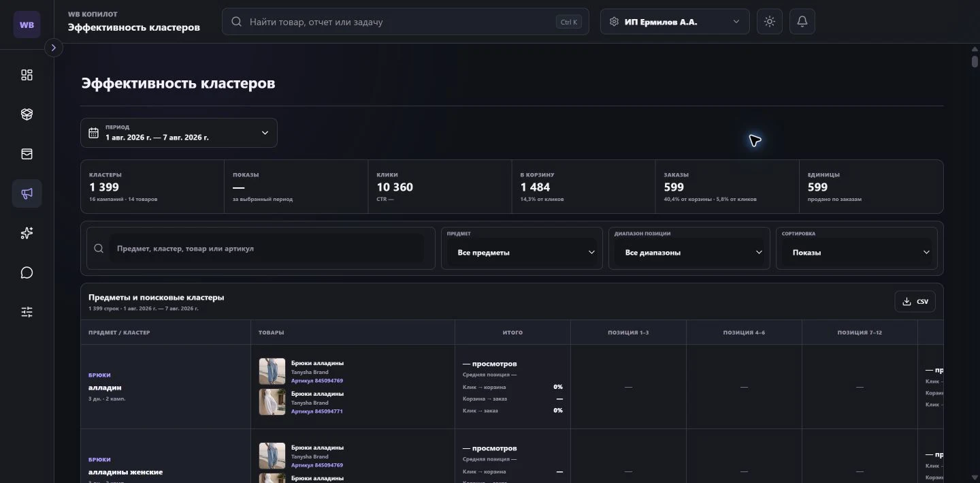Screen dimensions: 980x483
Task: Toggle light theme with sun icon
Action: coord(770,22)
